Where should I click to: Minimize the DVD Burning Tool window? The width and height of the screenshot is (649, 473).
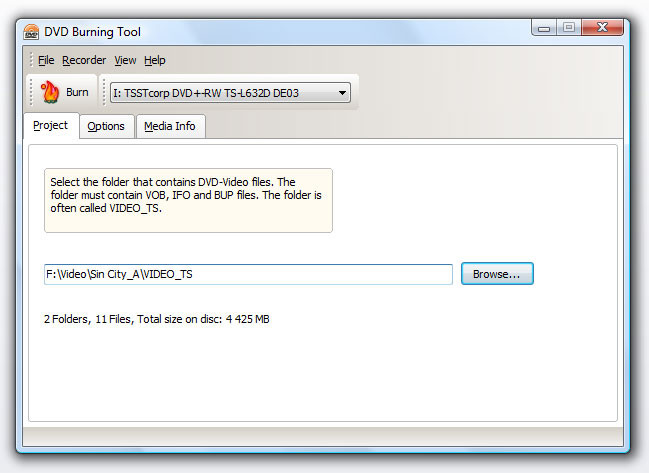pyautogui.click(x=544, y=28)
